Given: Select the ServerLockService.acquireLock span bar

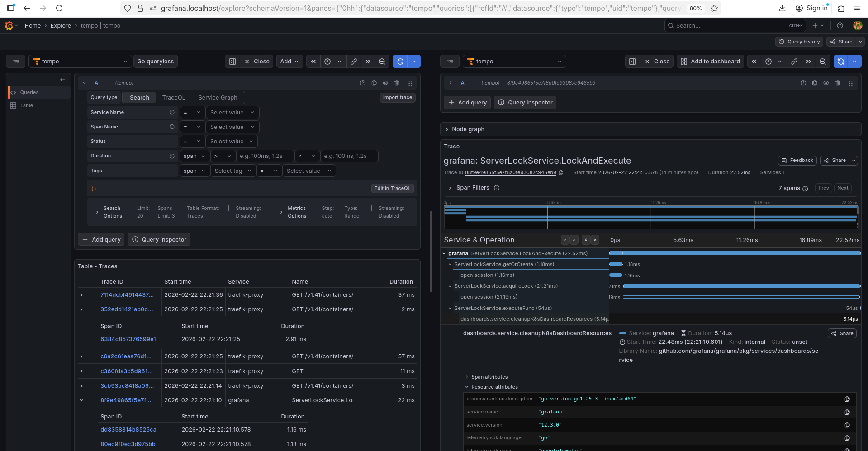Looking at the screenshot, I should coord(741,286).
